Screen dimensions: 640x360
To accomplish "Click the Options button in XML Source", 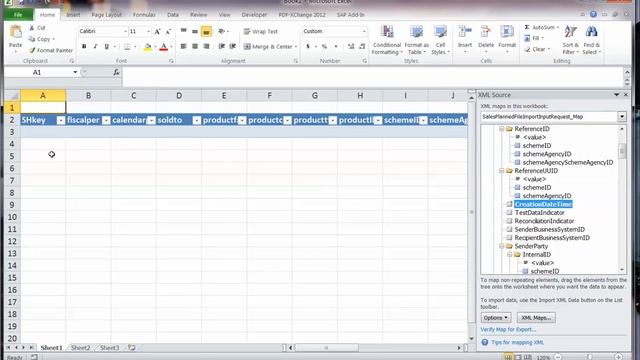I will 496,318.
